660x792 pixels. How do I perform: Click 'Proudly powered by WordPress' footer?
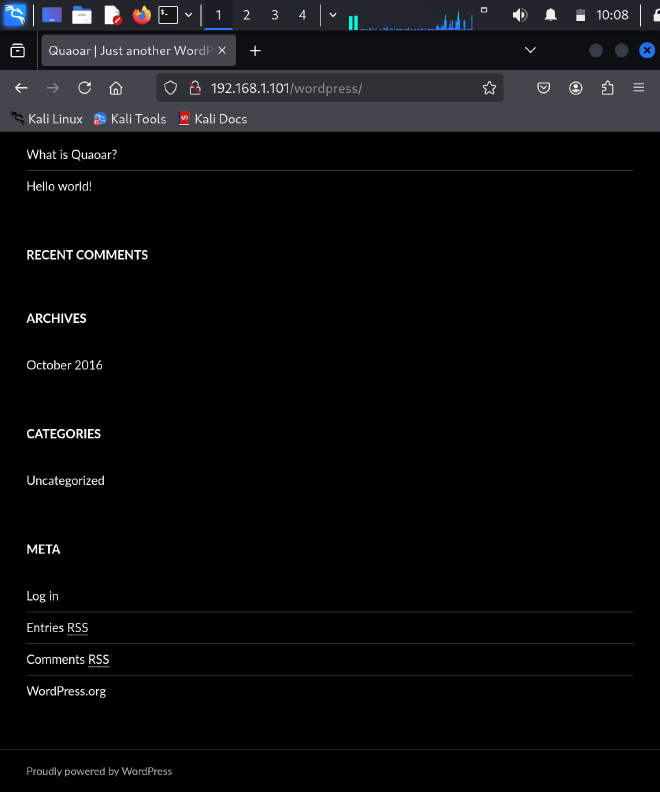tap(99, 771)
